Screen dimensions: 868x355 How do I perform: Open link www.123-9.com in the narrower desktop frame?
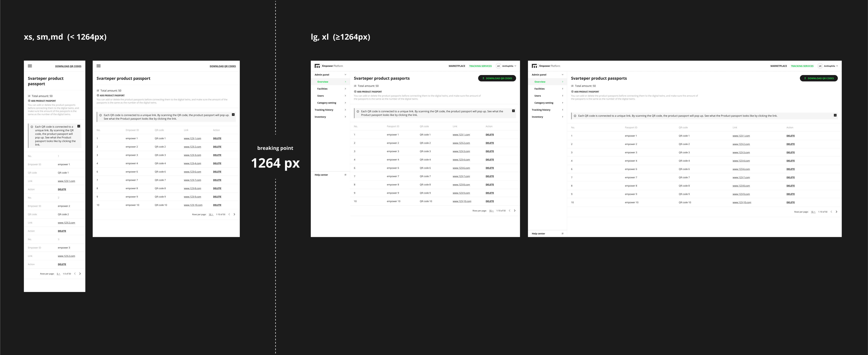pyautogui.click(x=461, y=193)
